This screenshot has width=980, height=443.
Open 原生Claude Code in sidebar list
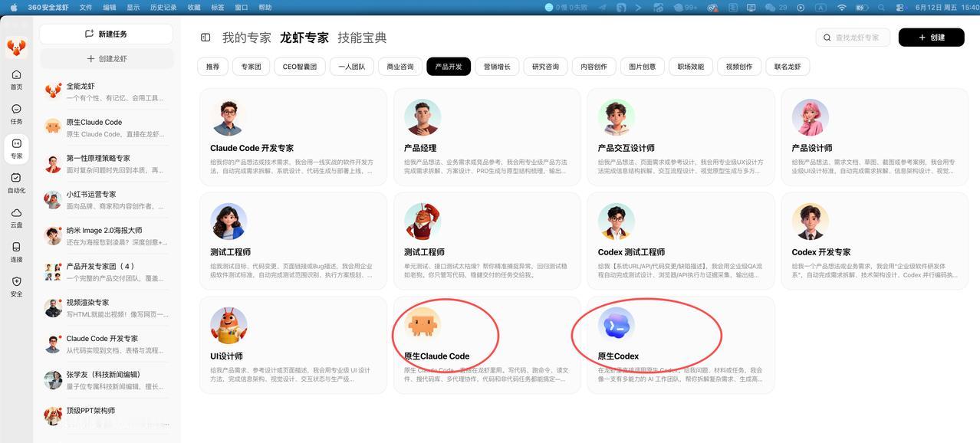coord(106,127)
